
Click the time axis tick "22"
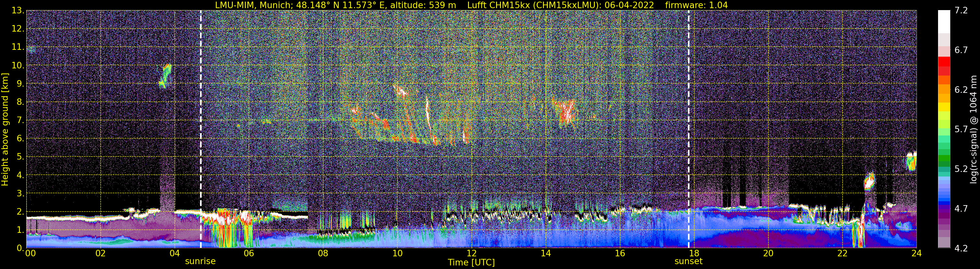[842, 254]
